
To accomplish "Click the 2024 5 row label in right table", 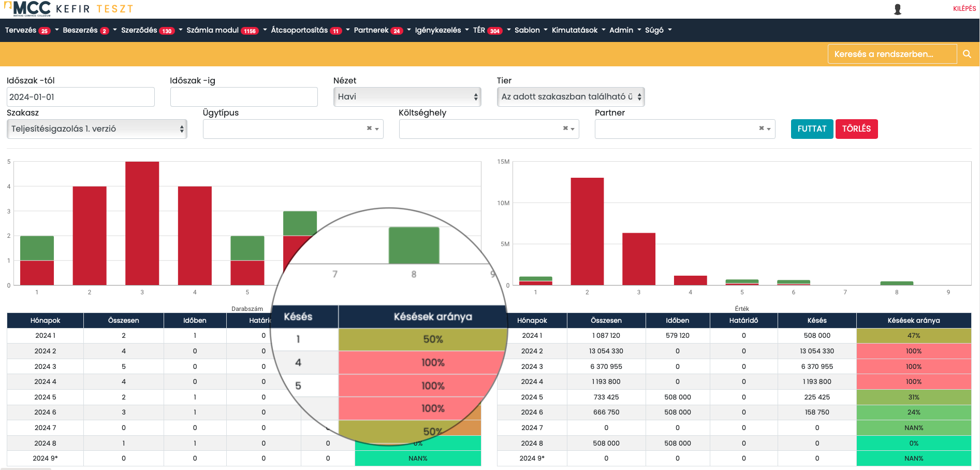I will (x=532, y=397).
